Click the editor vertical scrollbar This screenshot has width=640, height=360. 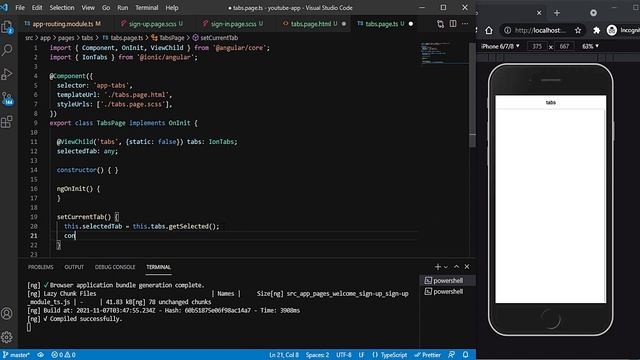(473, 94)
